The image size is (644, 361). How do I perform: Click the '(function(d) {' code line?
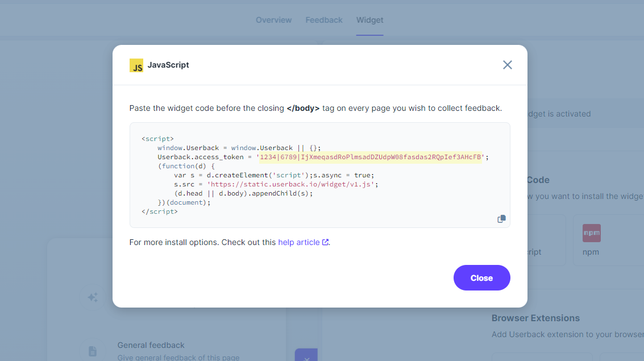point(186,166)
